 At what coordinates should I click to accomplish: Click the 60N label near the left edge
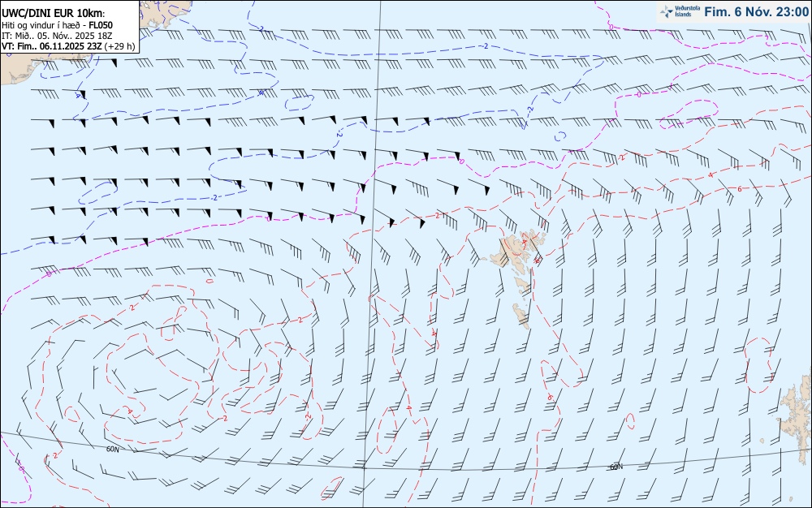coord(112,450)
